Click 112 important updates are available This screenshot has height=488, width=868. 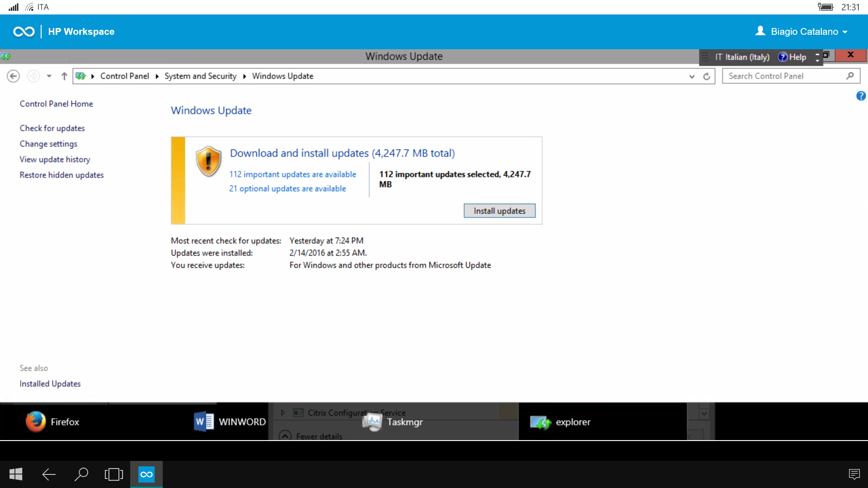pos(292,174)
